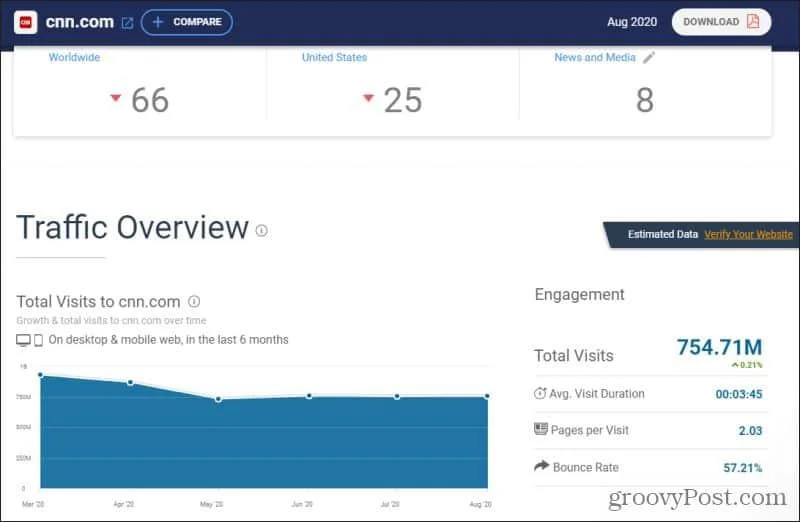The image size is (800, 522).
Task: Click the red down arrow beside 66
Action: 116,97
